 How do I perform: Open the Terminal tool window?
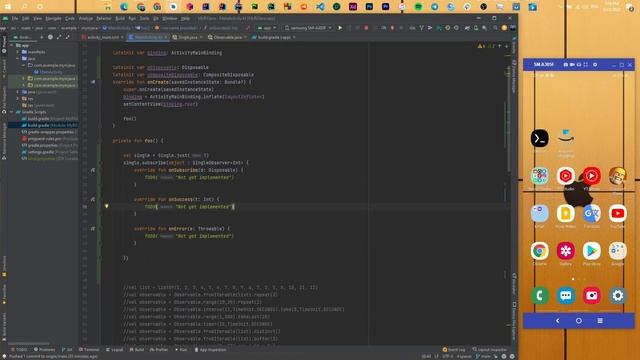tap(89, 350)
